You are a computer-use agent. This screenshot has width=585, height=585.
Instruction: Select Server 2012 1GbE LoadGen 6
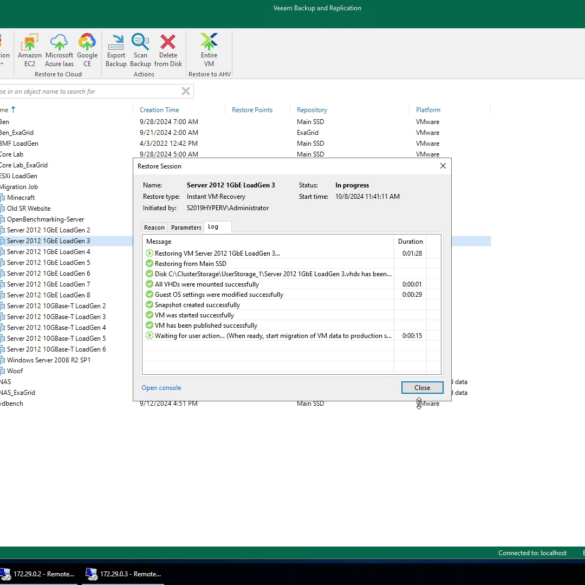pos(49,273)
